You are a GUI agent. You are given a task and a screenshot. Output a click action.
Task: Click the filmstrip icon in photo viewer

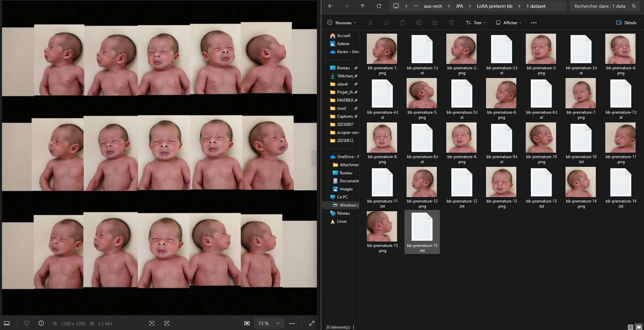point(7,323)
